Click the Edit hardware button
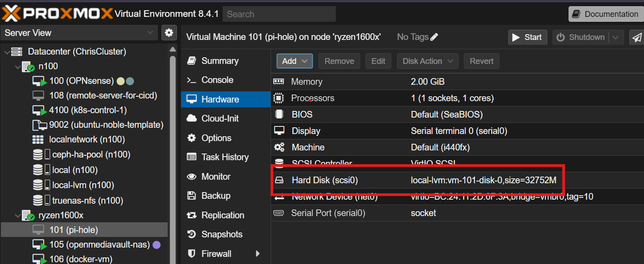 378,61
